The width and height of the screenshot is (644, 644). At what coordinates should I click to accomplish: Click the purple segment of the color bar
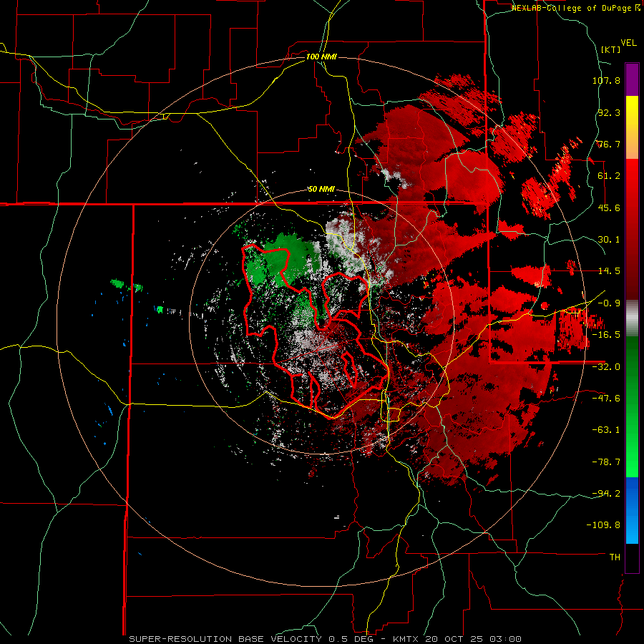(632, 79)
